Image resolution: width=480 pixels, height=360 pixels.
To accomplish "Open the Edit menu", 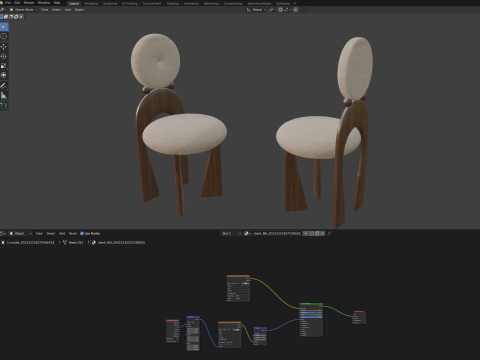I will (17, 3).
